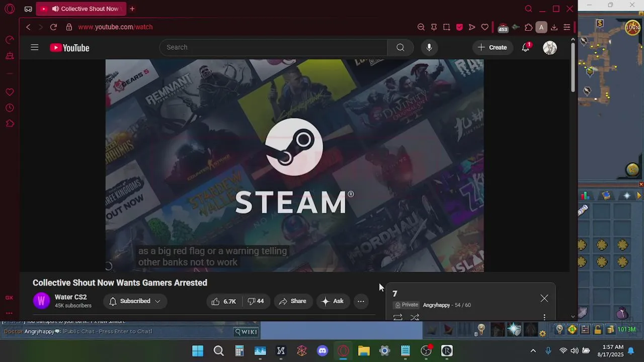
Task: Open tab search magnifier in title bar
Action: [x=528, y=9]
